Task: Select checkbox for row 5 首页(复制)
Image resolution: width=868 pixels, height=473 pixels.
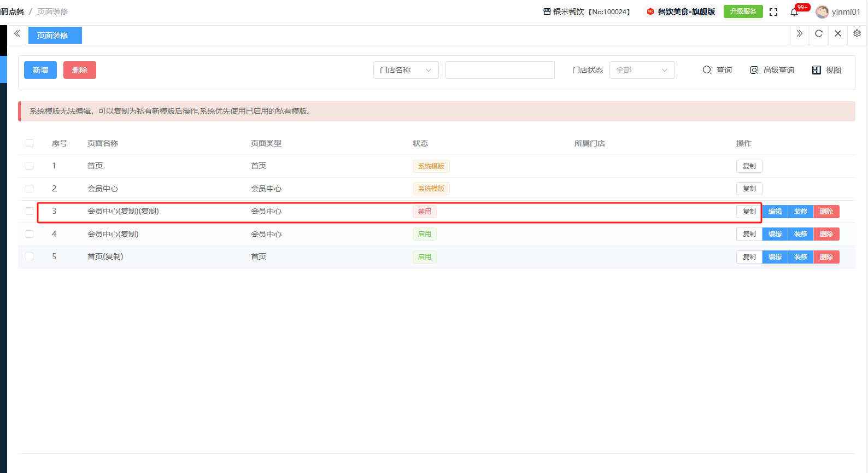Action: (30, 256)
